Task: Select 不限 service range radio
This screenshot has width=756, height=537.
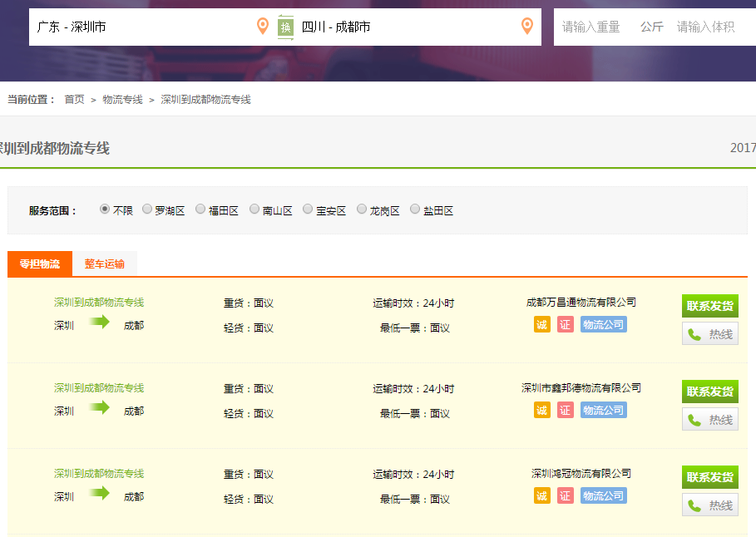Action: click(105, 209)
